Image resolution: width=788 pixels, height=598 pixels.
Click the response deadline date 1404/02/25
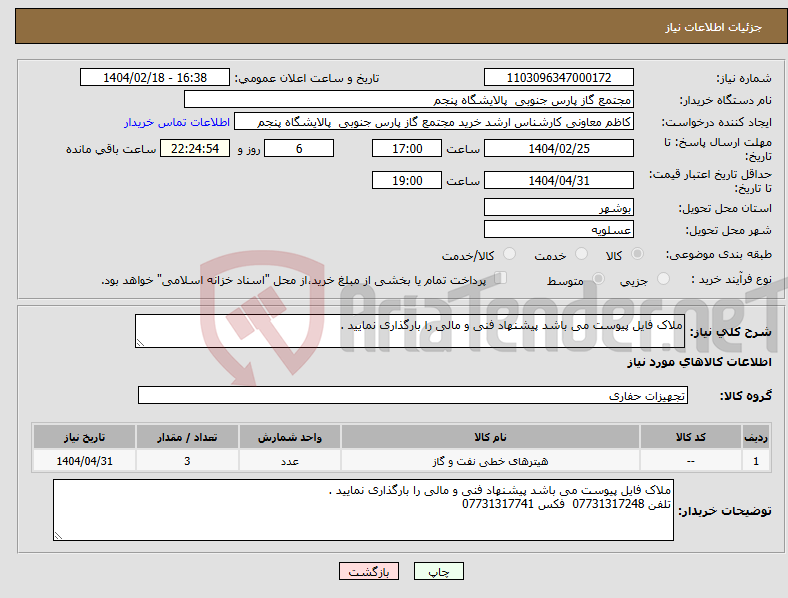(x=558, y=148)
